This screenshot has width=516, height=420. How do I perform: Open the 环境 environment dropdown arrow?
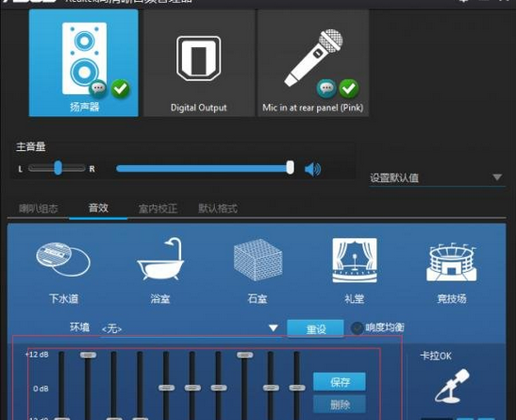(x=274, y=328)
